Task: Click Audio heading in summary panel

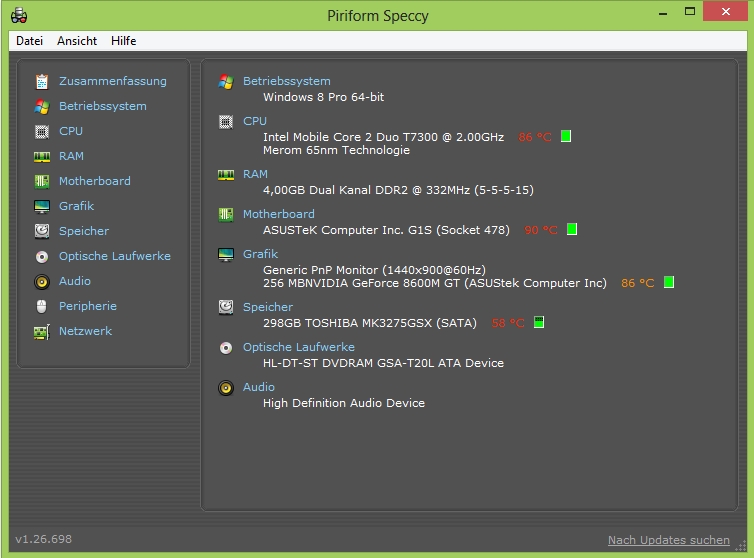Action: 259,387
